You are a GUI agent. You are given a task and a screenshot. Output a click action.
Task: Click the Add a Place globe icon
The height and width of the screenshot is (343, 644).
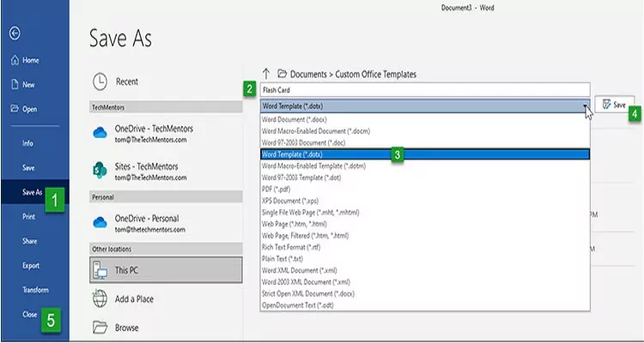click(x=100, y=298)
